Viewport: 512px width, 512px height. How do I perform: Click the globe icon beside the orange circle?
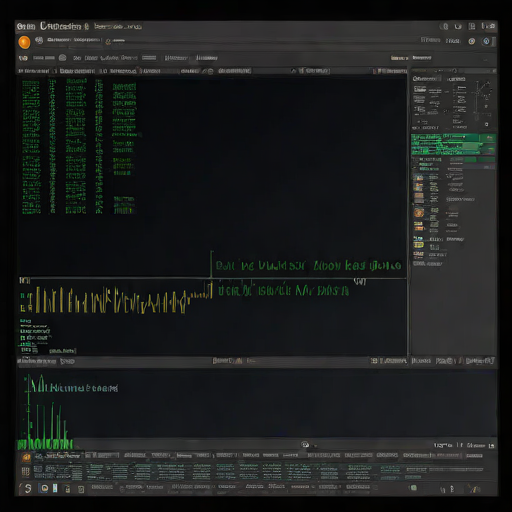pyautogui.click(x=39, y=40)
